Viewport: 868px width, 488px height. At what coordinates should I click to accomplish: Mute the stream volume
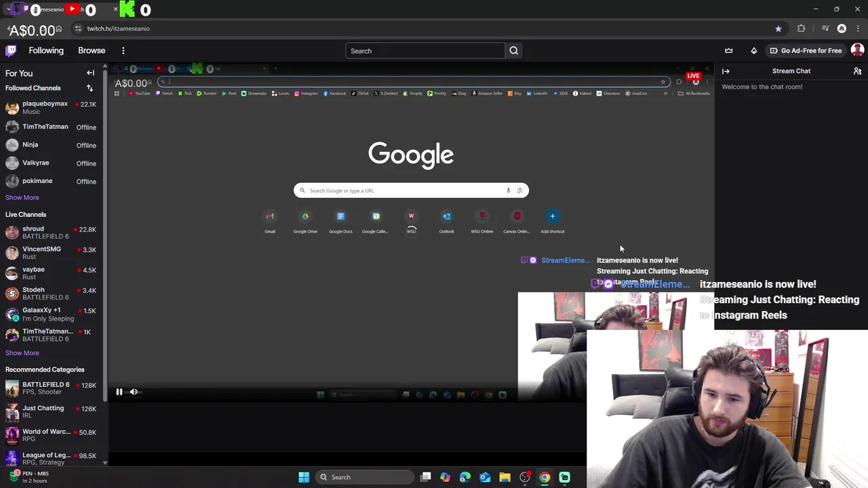pyautogui.click(x=134, y=392)
